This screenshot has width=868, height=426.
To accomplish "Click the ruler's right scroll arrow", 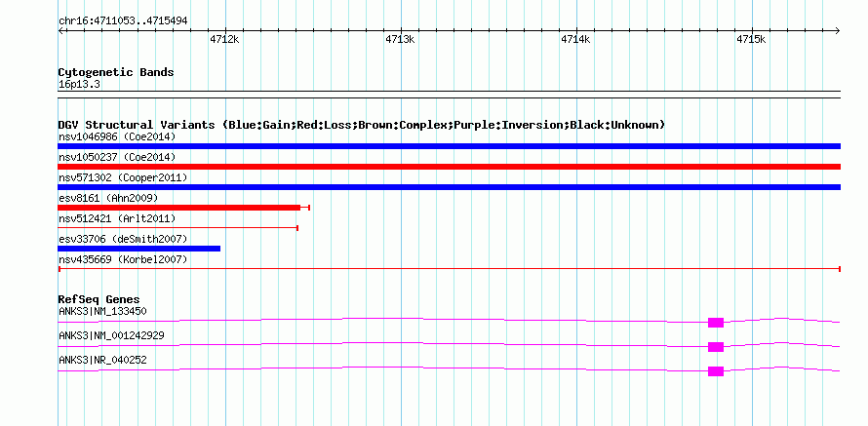I will 838,30.
